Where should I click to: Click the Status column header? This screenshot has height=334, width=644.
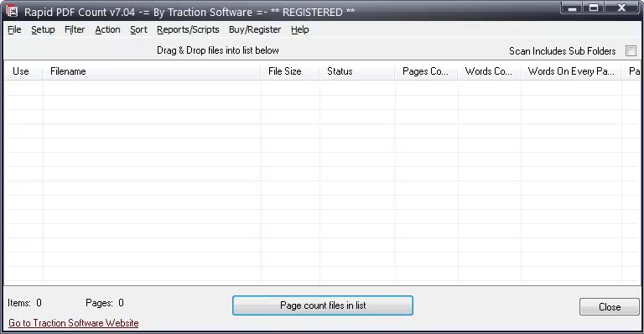pos(357,71)
